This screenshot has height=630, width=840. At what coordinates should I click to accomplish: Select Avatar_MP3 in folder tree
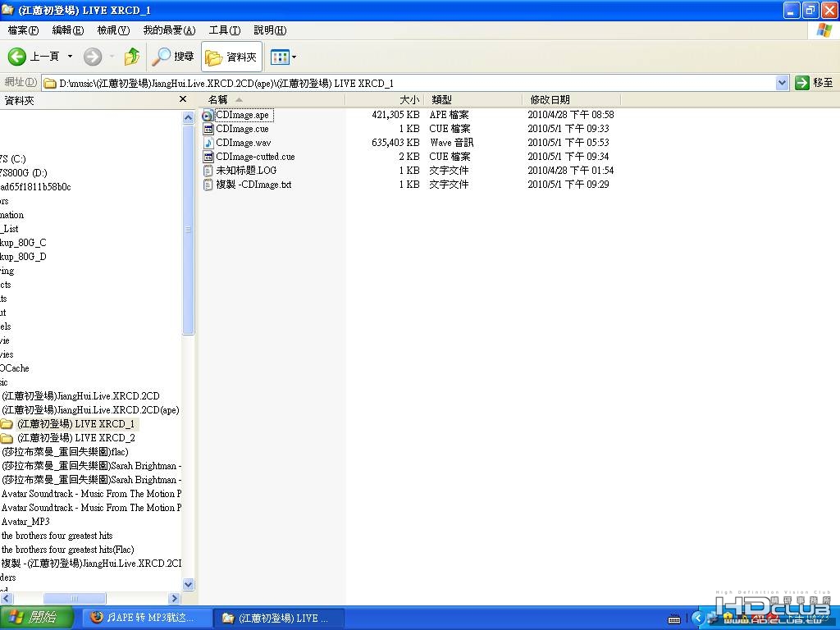pos(25,521)
